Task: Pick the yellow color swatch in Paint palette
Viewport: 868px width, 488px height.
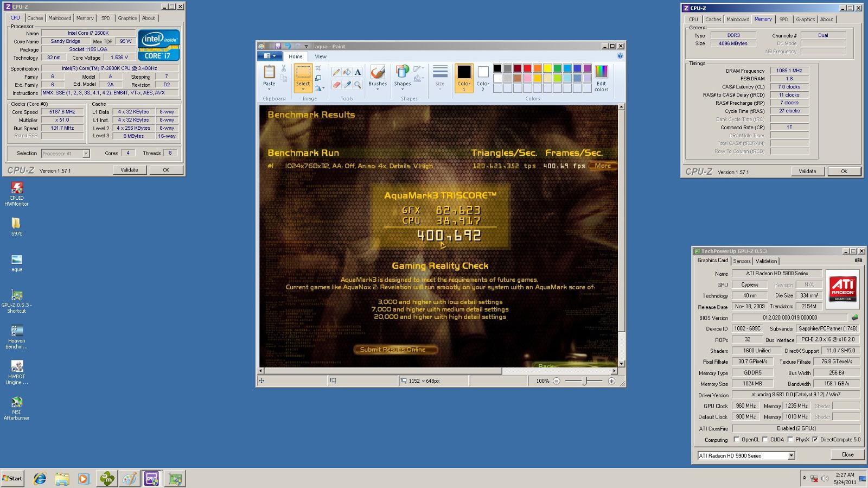Action: tap(547, 68)
